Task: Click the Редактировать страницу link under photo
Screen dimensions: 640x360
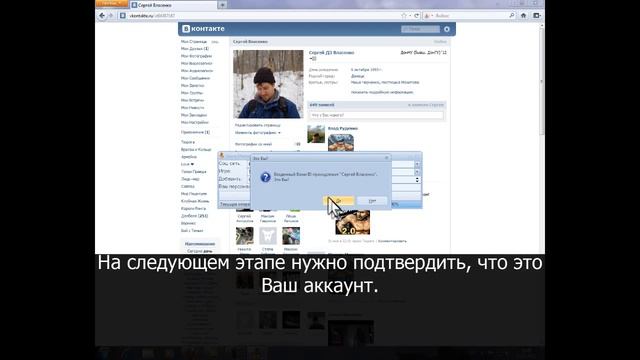Action: pos(258,125)
